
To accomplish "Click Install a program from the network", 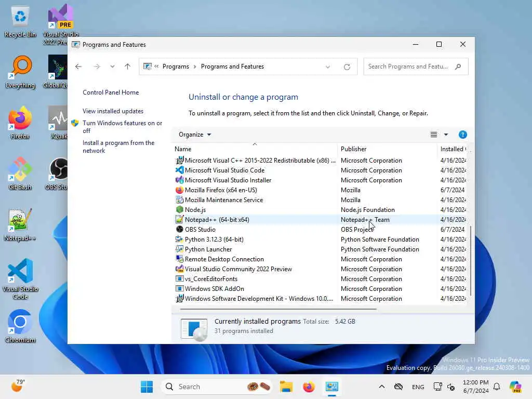I will click(x=118, y=147).
